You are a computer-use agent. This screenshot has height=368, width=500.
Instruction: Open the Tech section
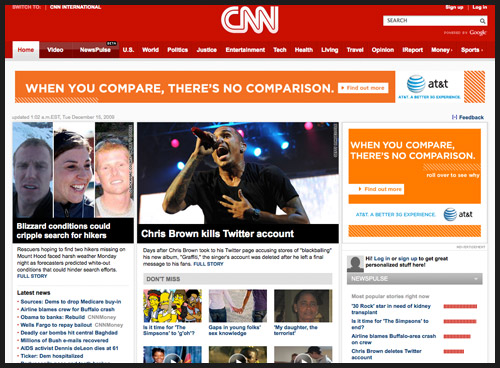pos(280,50)
